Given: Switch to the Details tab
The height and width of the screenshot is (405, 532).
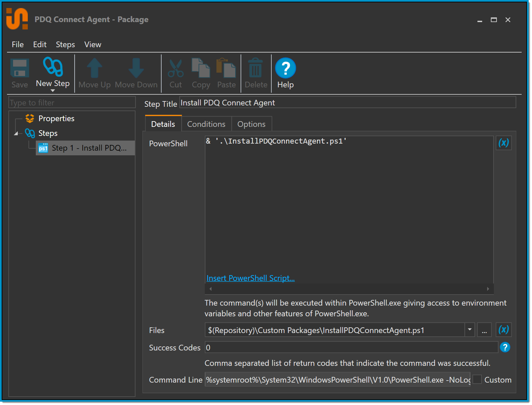Looking at the screenshot, I should coord(163,124).
